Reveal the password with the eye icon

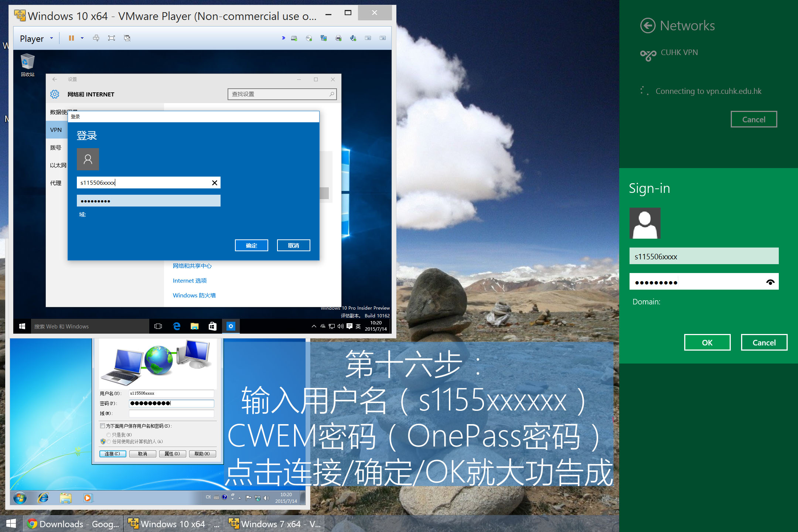770,282
